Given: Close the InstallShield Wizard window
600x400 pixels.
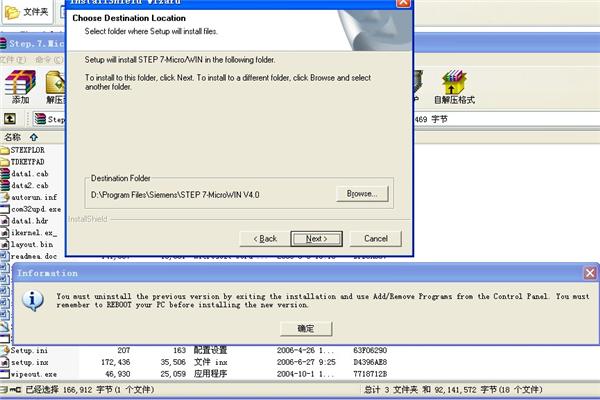Looking at the screenshot, I should click(x=403, y=3).
